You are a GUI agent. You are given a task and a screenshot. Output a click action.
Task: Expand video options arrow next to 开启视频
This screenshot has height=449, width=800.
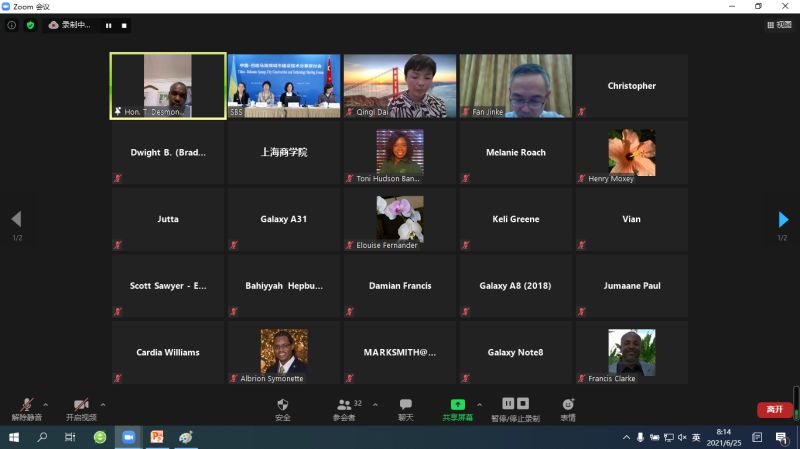click(103, 404)
